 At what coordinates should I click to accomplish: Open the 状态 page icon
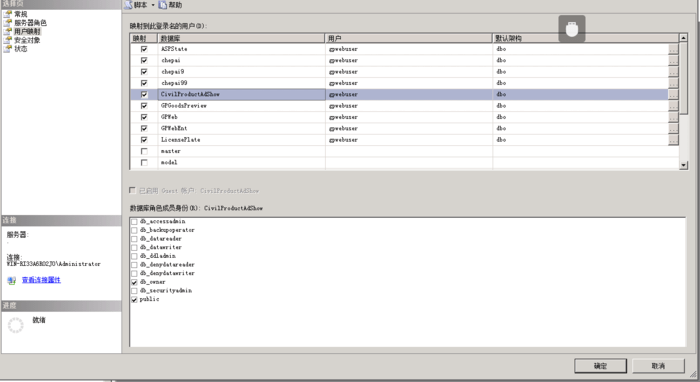[8, 49]
